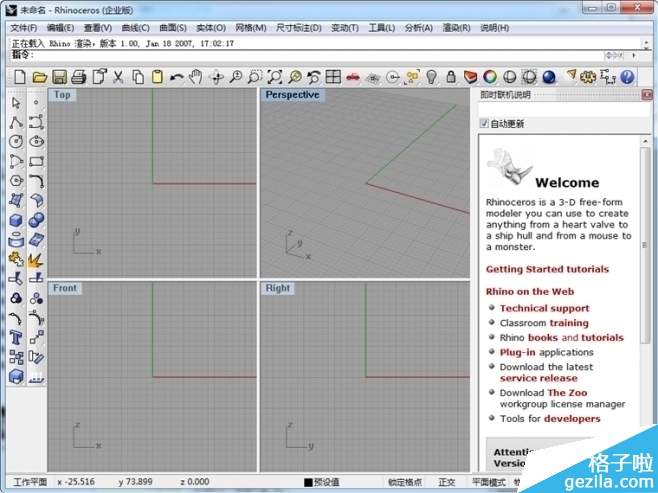The width and height of the screenshot is (658, 493).
Task: Open the 渲染(R) menu
Action: point(456,28)
